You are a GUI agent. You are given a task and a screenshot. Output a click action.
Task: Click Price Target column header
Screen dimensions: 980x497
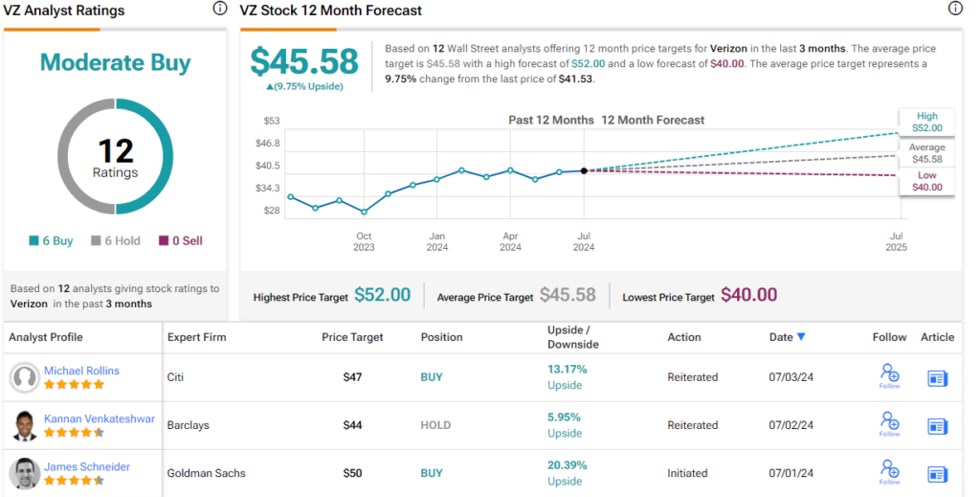coord(352,337)
